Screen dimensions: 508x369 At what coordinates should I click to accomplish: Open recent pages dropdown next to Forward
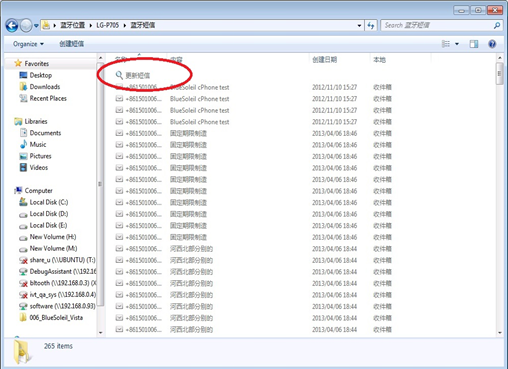point(36,26)
